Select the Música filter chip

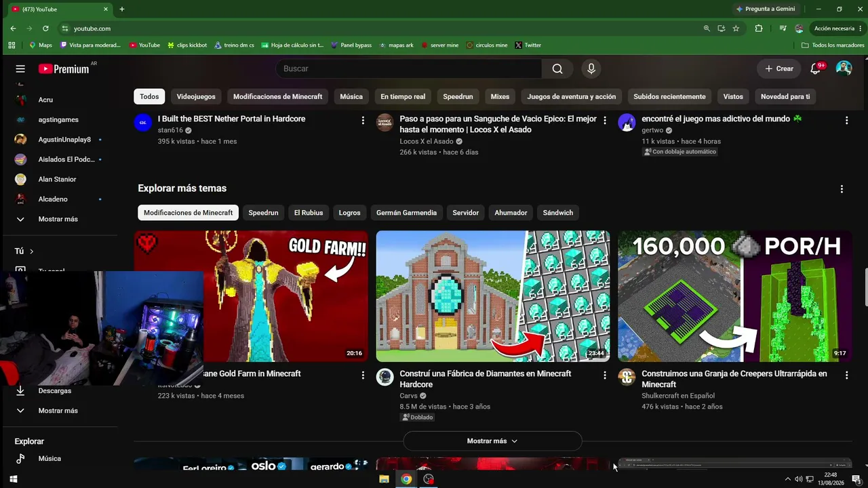[351, 96]
